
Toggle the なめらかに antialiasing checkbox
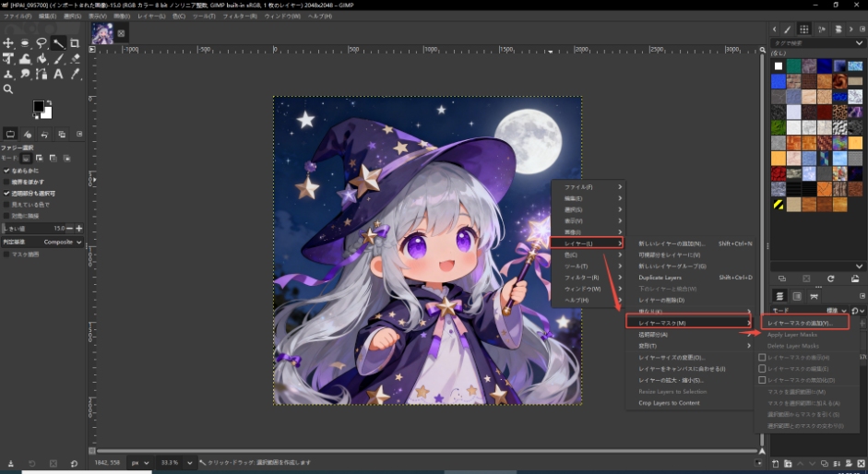click(7, 171)
